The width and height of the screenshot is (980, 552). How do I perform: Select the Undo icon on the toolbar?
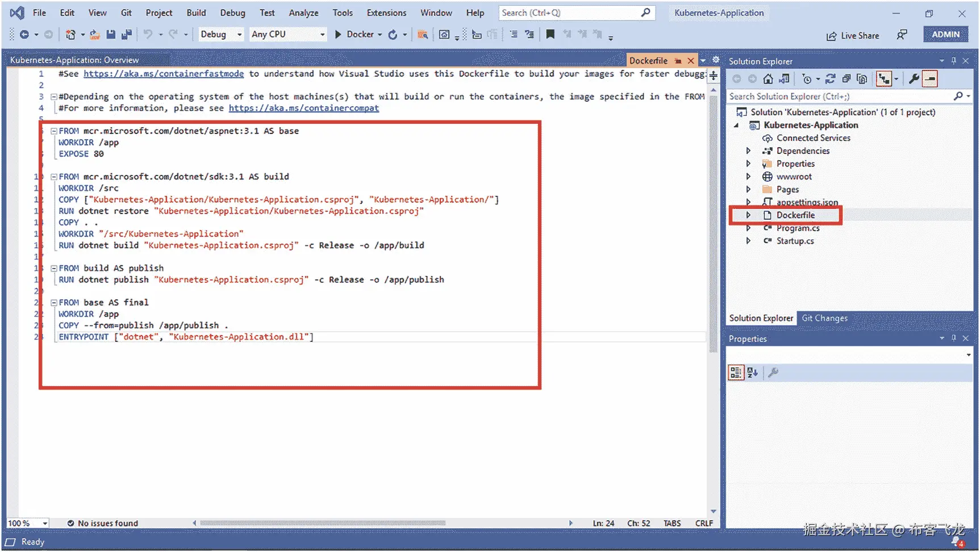[148, 34]
